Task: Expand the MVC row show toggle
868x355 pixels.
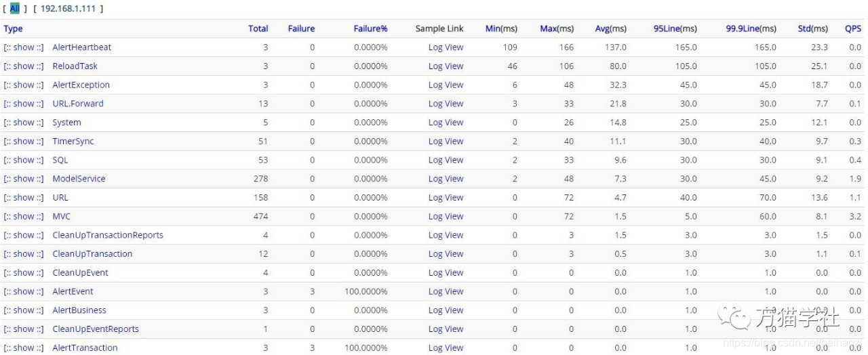Action: pyautogui.click(x=24, y=217)
